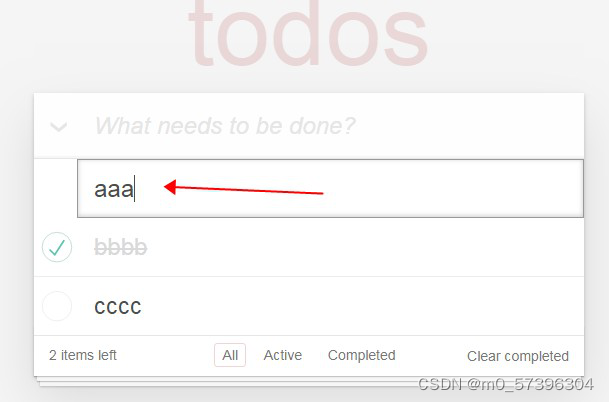Show All todos filter

230,355
